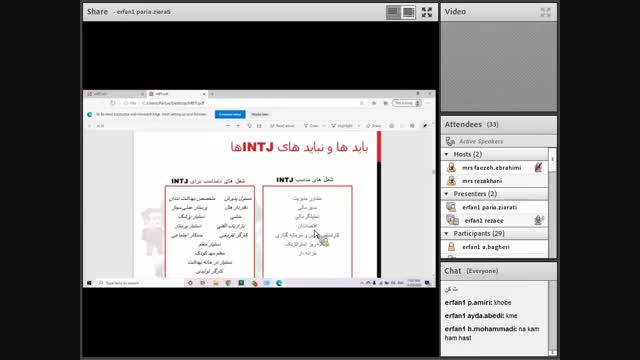Switch to the first browser tab
Viewport: 640px width, 360px height.
click(115, 94)
